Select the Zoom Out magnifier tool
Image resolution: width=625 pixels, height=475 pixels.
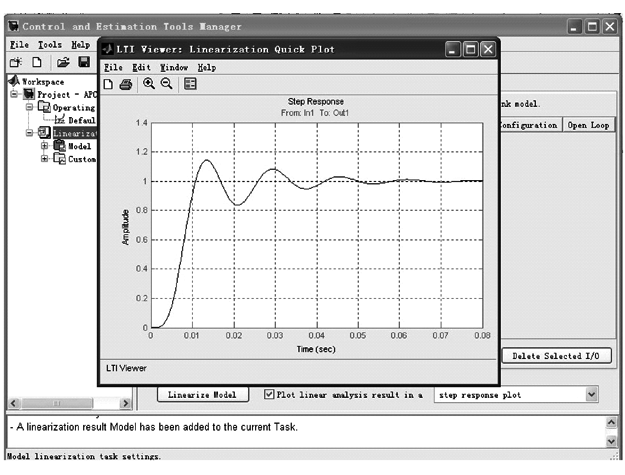166,84
